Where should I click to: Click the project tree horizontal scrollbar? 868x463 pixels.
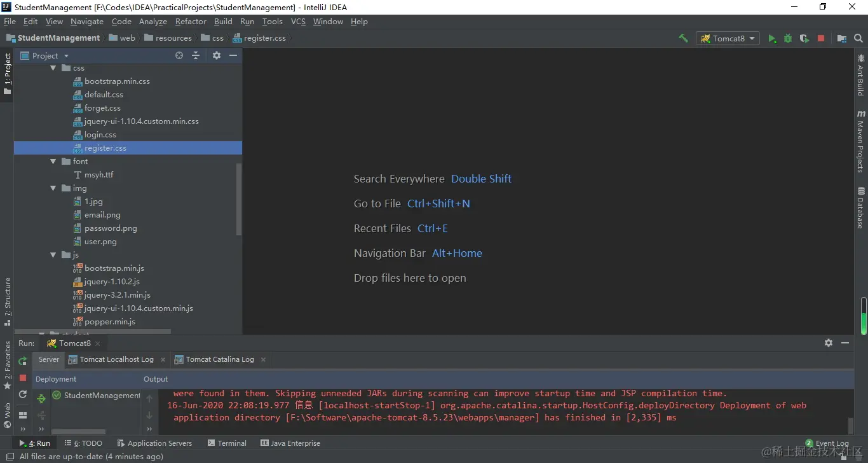[x=92, y=331]
